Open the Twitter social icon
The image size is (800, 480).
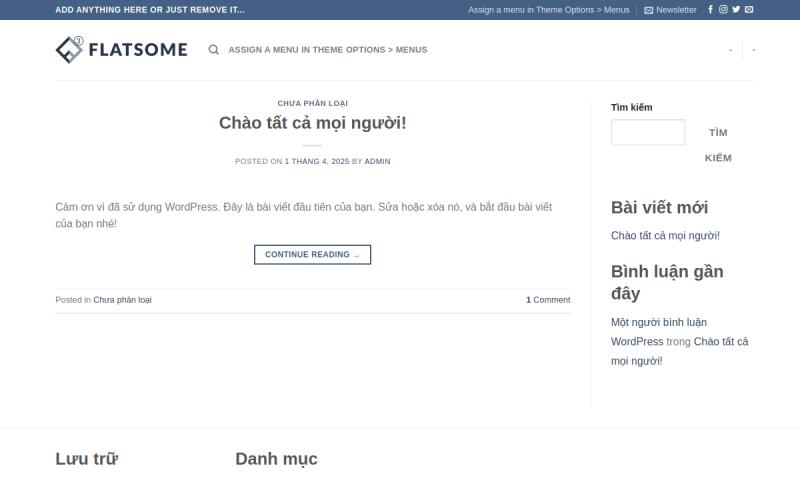pos(736,10)
